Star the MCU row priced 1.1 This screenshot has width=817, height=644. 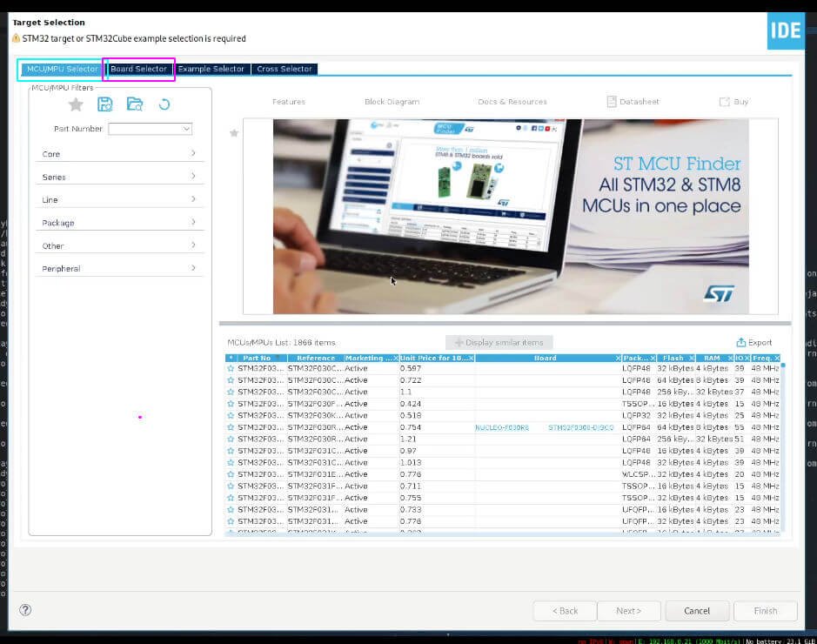pyautogui.click(x=231, y=392)
